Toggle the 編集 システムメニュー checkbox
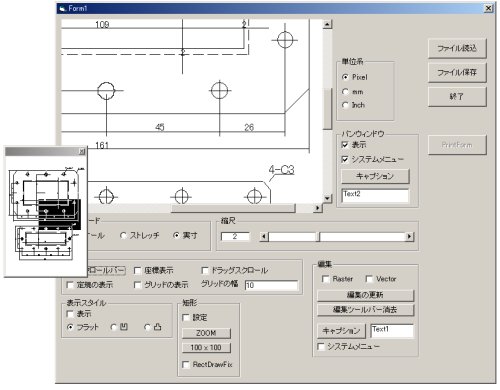This screenshot has height=390, width=500. pos(321,346)
